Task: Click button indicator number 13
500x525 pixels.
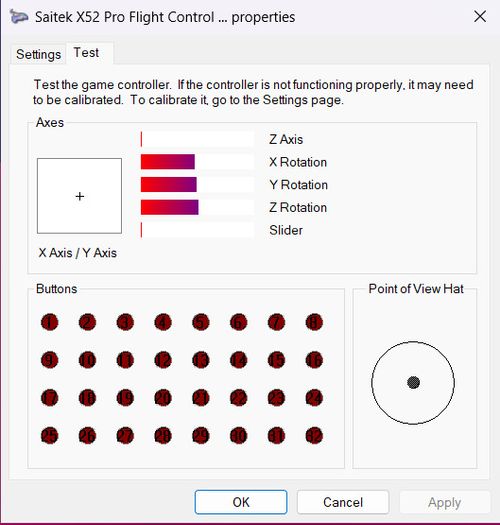Action: [201, 360]
